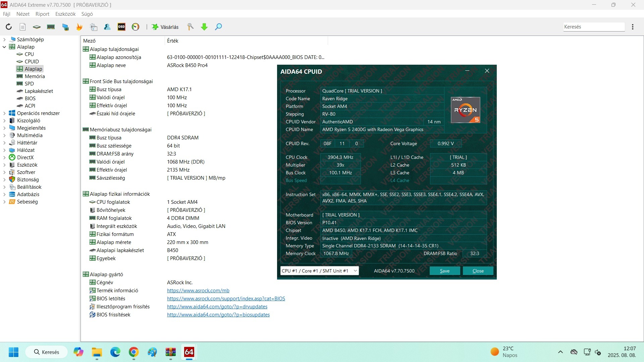Open the CPU core selector dropdown
This screenshot has width=644, height=362.
tap(319, 271)
